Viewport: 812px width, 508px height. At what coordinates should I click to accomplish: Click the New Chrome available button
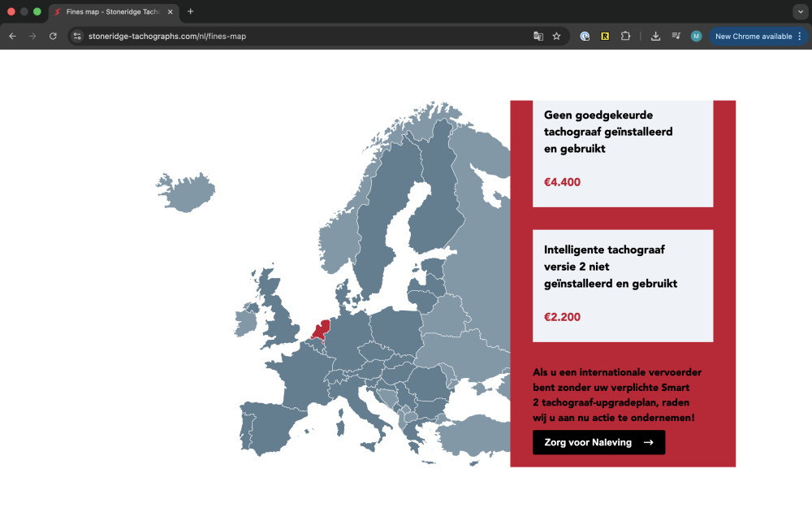pos(753,37)
